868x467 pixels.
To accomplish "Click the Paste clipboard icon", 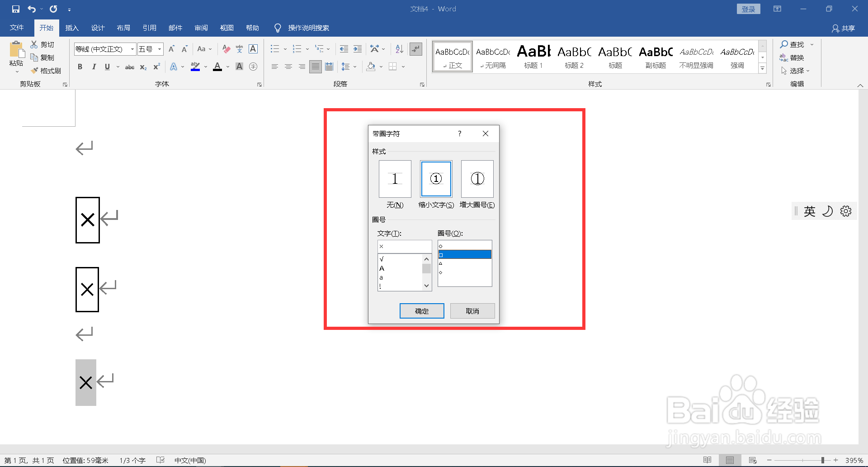I will coord(16,49).
